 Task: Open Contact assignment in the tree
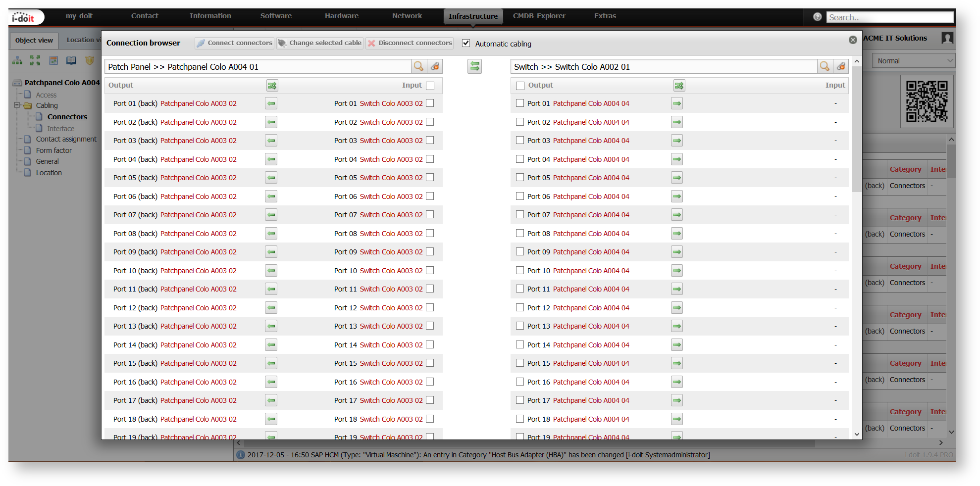pos(66,139)
